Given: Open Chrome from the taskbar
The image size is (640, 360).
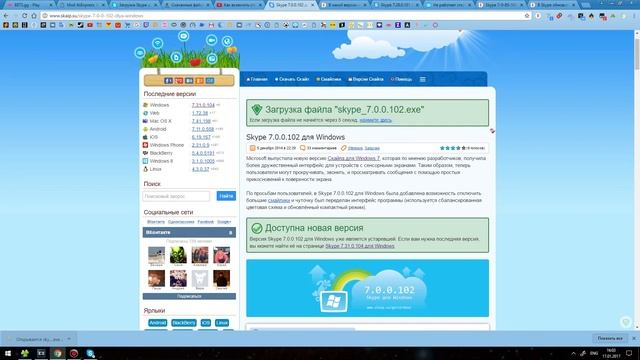Looking at the screenshot, I should [58, 353].
